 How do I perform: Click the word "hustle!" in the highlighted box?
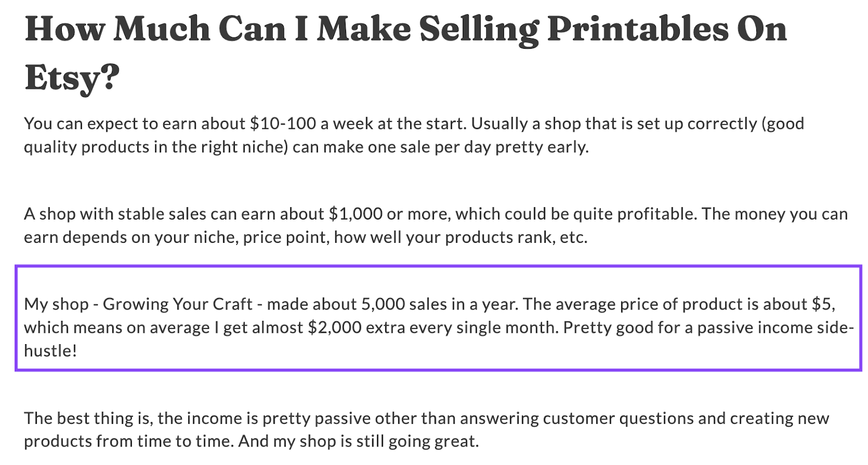[x=50, y=351]
